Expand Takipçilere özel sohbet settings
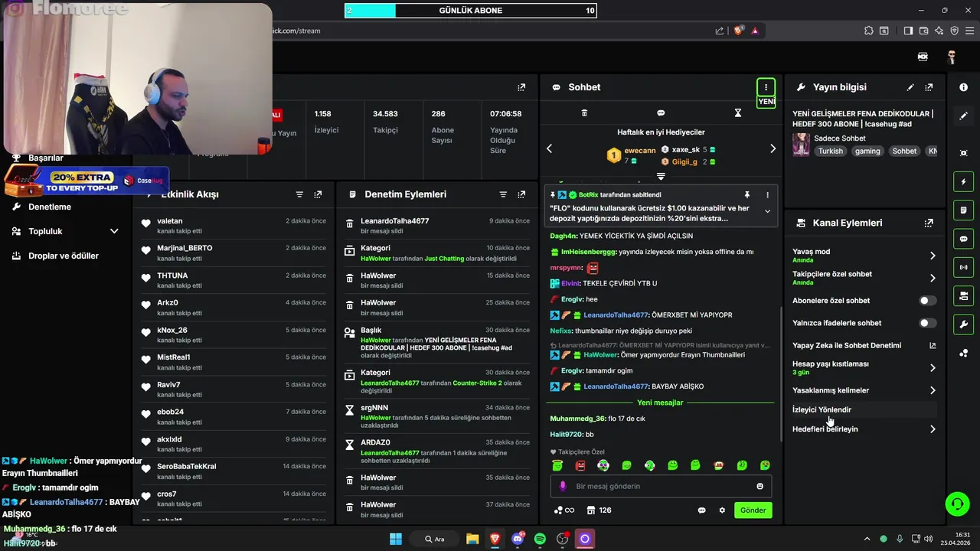Viewport: 980px width, 551px height. point(933,278)
